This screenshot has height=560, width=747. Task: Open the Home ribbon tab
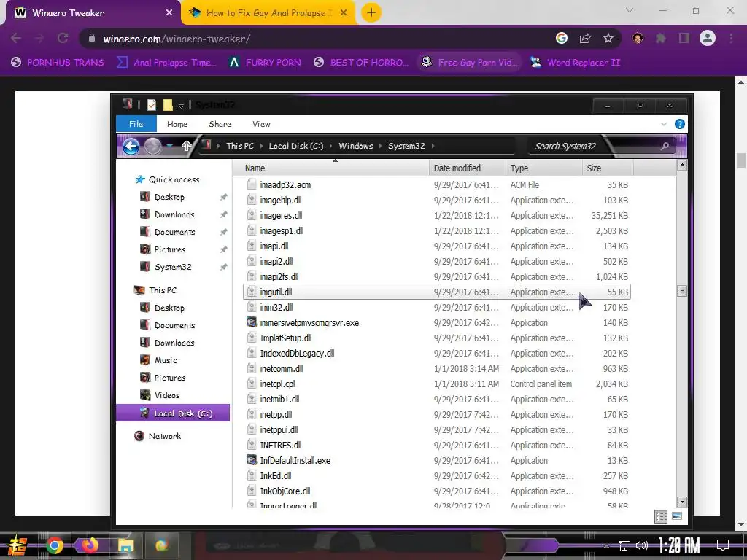coord(177,124)
